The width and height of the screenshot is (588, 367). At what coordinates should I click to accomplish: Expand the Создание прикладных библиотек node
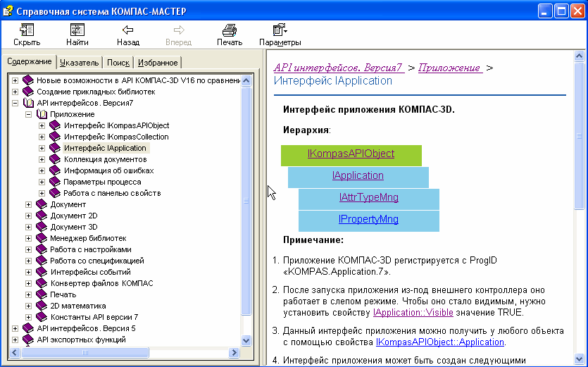pyautogui.click(x=15, y=92)
